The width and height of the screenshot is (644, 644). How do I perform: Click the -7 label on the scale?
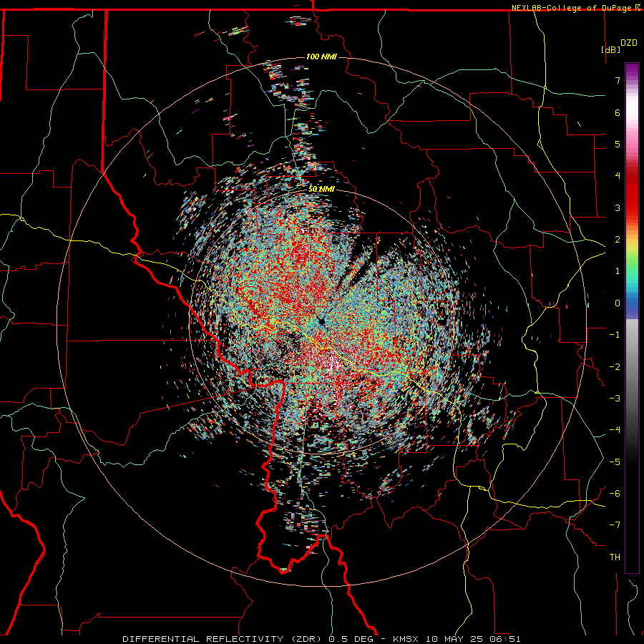(x=615, y=525)
